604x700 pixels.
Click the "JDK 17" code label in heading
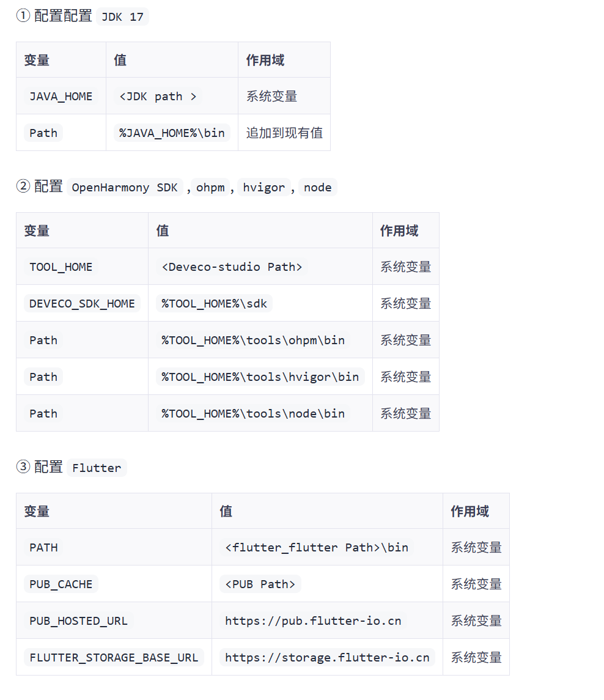coord(122,17)
